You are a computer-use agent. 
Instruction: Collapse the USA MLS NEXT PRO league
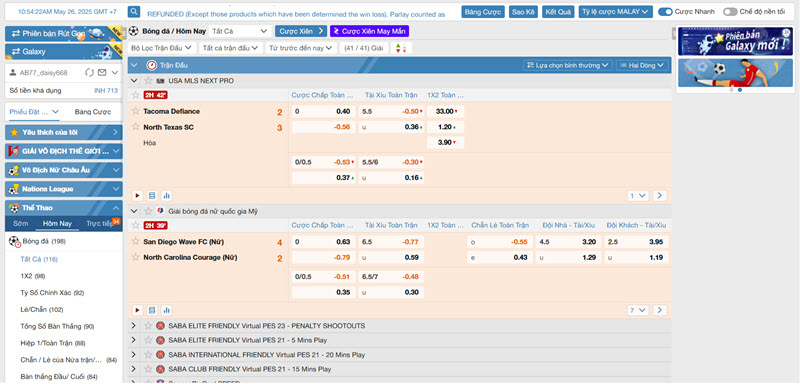[x=134, y=81]
